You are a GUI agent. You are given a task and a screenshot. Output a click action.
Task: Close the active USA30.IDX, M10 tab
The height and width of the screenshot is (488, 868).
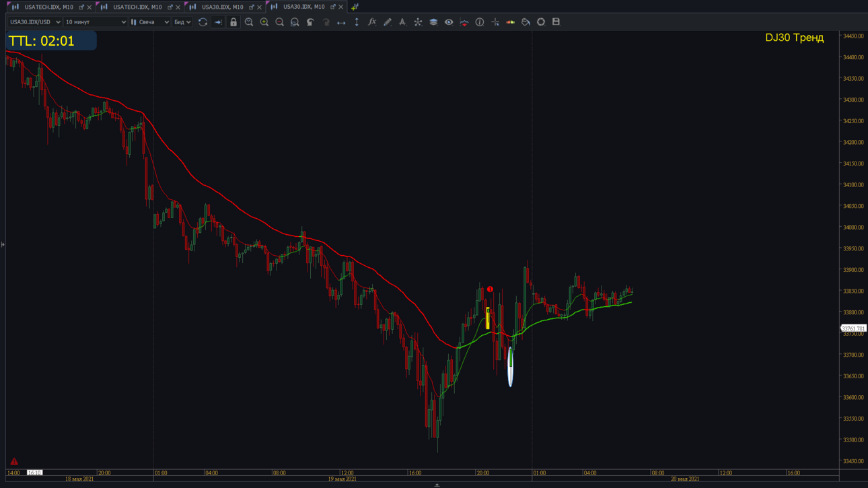click(x=341, y=7)
